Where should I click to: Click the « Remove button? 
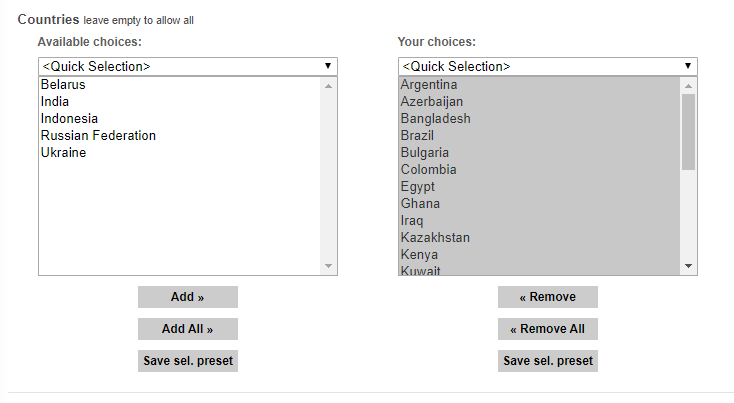point(547,297)
